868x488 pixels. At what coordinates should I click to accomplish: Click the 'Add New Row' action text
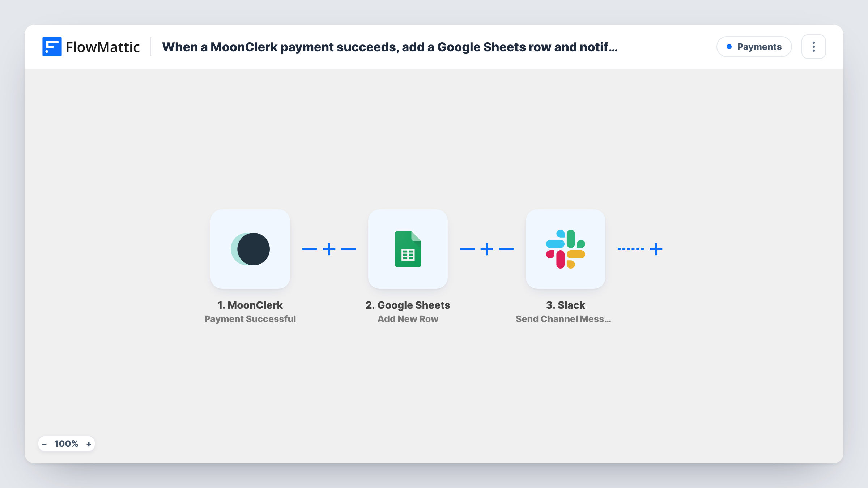tap(408, 319)
